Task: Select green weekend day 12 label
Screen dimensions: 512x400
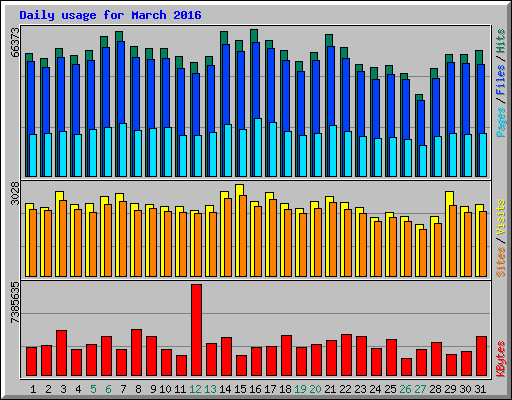Action: (195, 389)
